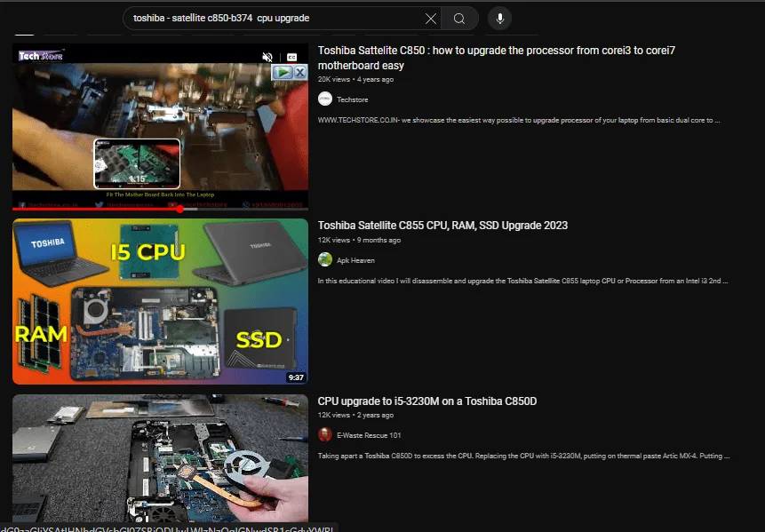Open the Techstore channel name link

(352, 99)
